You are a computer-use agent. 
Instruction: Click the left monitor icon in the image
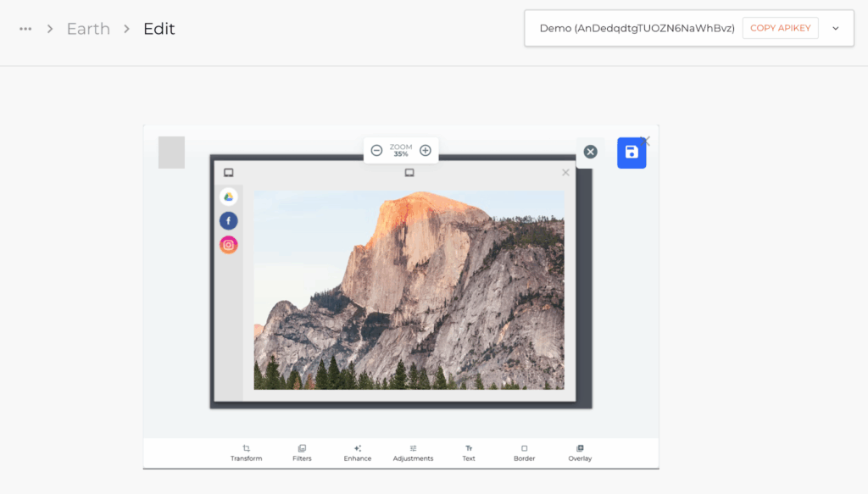(x=229, y=173)
